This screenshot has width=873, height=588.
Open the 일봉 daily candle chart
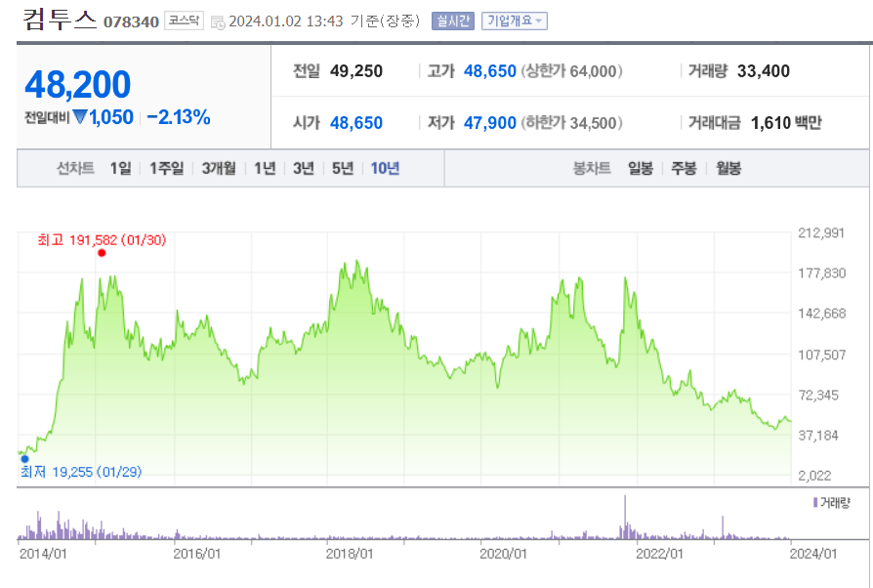[x=641, y=168]
